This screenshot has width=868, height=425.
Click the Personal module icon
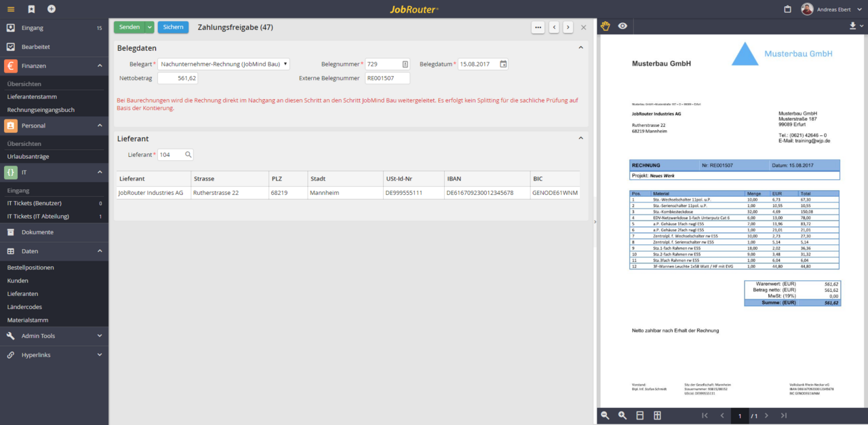tap(10, 126)
